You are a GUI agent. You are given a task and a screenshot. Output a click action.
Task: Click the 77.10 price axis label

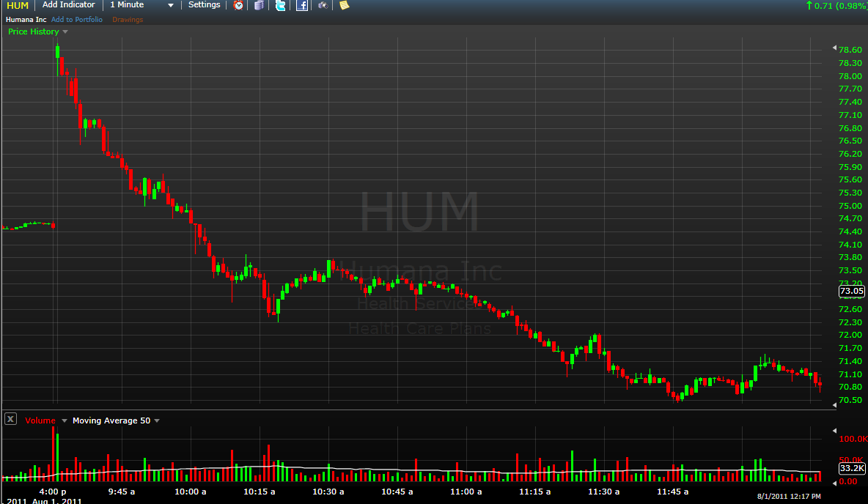point(850,115)
